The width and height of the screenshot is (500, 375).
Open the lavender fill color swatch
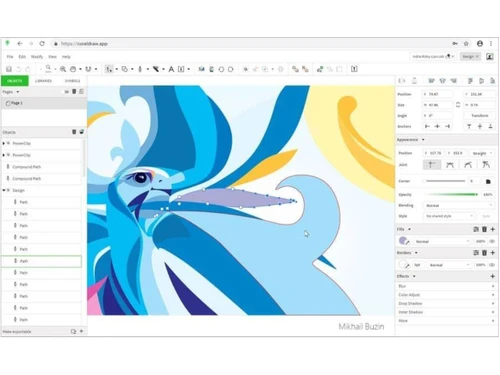[404, 241]
